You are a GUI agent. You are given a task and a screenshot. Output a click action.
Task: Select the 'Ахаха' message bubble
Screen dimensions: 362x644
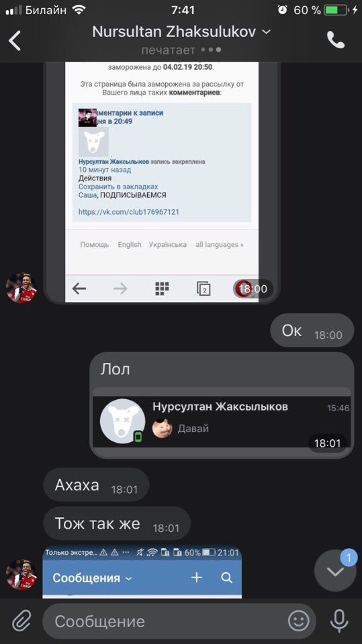pyautogui.click(x=96, y=485)
